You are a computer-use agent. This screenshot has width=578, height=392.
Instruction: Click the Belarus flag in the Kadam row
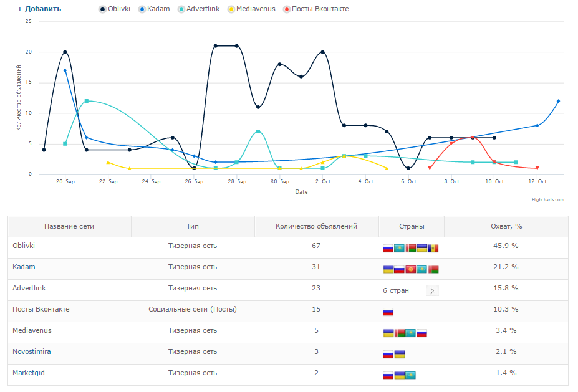click(x=433, y=270)
